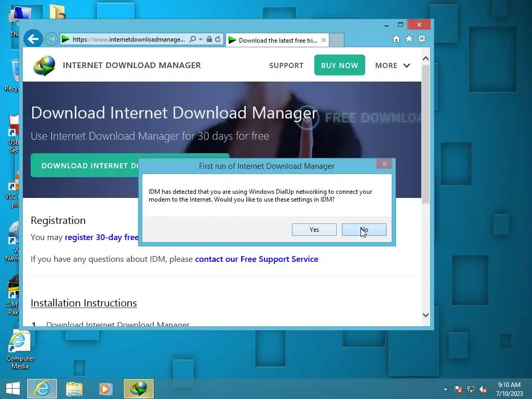The height and width of the screenshot is (399, 532).
Task: Open Favorites star icon
Action: [409, 38]
